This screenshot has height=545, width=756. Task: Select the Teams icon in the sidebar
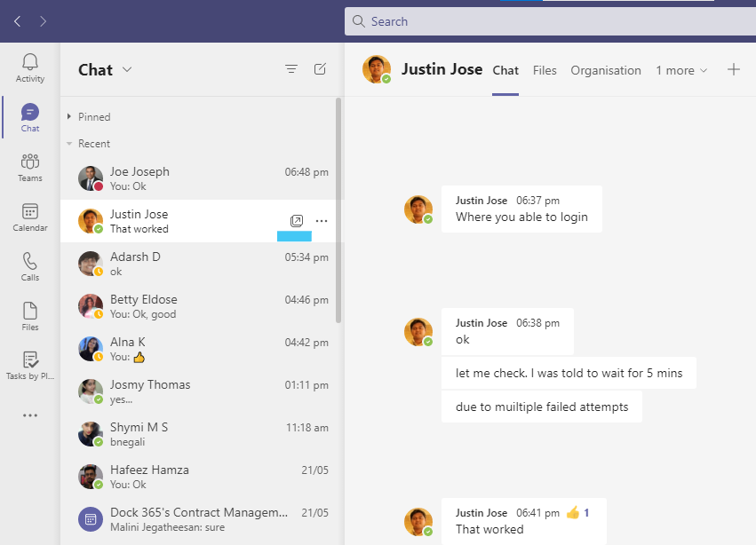coord(29,168)
